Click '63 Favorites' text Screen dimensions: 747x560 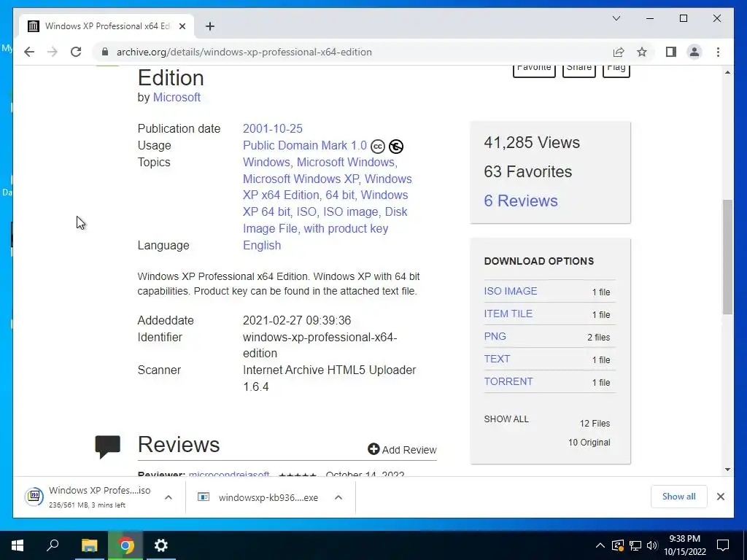point(528,171)
